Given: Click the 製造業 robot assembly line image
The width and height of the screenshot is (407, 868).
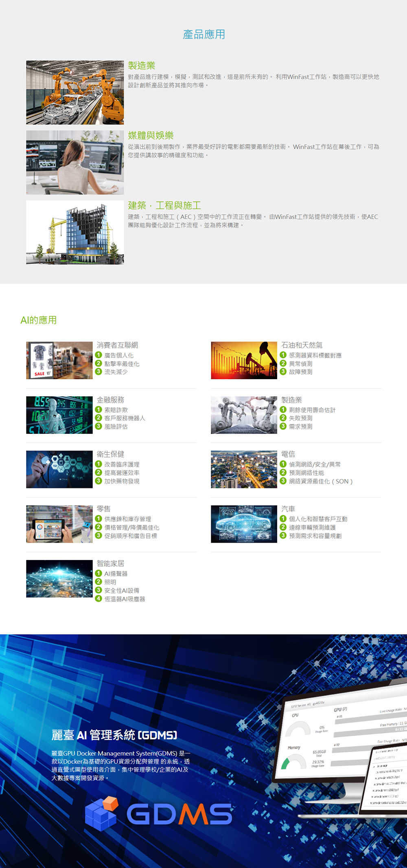Looking at the screenshot, I should click(x=75, y=92).
